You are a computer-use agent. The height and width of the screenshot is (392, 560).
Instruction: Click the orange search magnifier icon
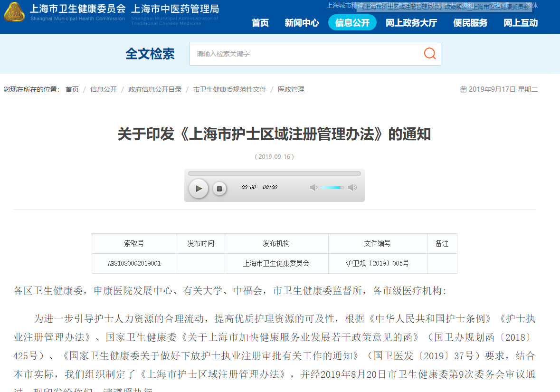pyautogui.click(x=429, y=54)
